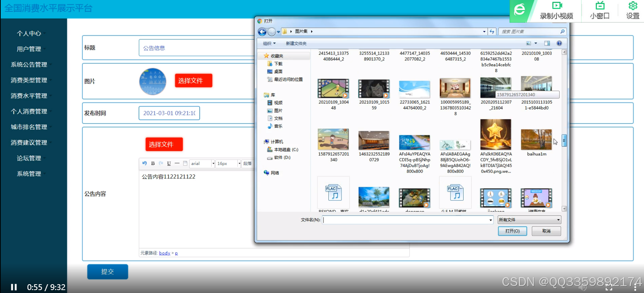Open 本地磁盘 (C:) drive
This screenshot has width=644, height=293.
(283, 150)
